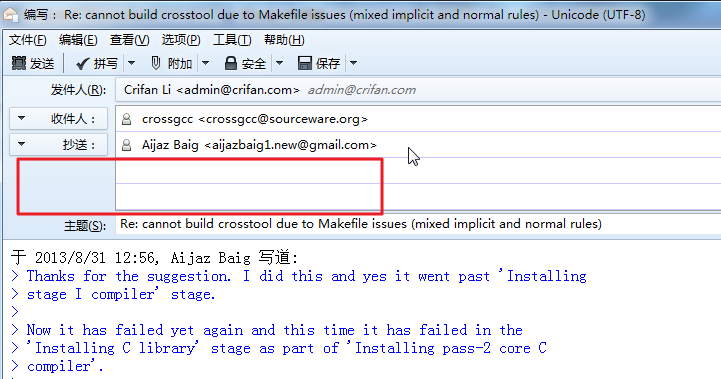Open the 收件人 recipient type dropdown
This screenshot has width=721, height=379.
(x=58, y=119)
